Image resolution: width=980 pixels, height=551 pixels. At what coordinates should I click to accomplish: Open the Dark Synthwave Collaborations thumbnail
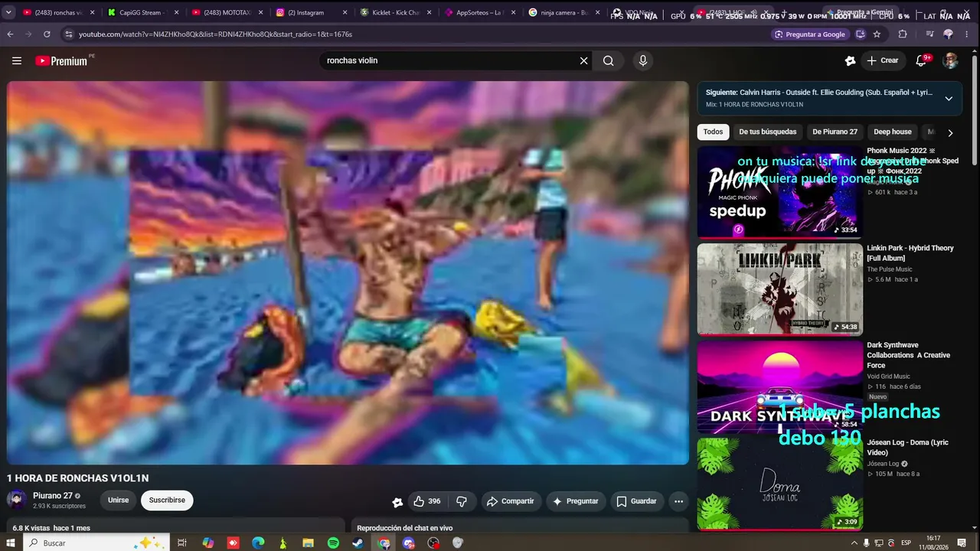(779, 386)
